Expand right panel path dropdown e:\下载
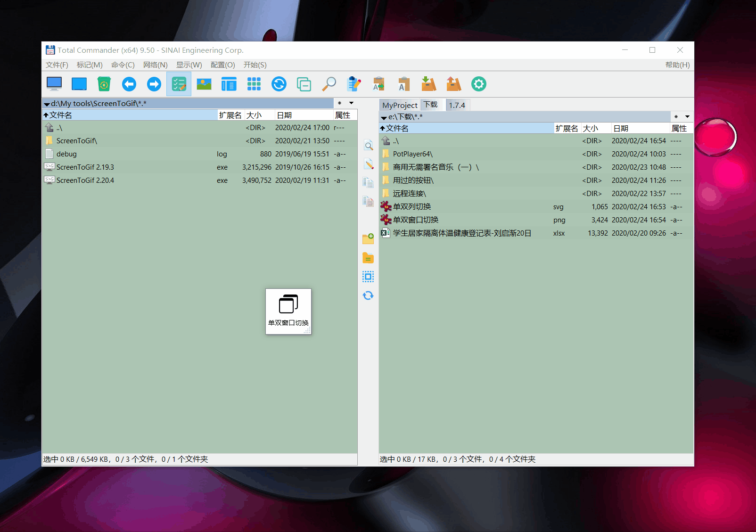The height and width of the screenshot is (532, 756). click(384, 117)
